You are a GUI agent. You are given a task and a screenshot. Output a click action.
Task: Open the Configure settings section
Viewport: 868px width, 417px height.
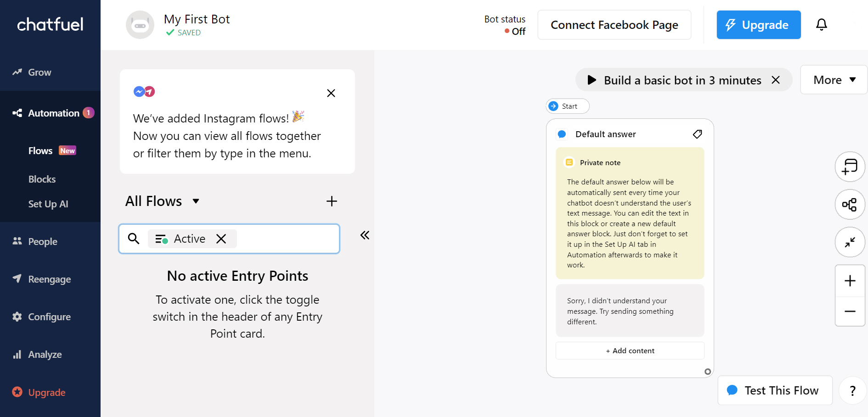tap(49, 317)
